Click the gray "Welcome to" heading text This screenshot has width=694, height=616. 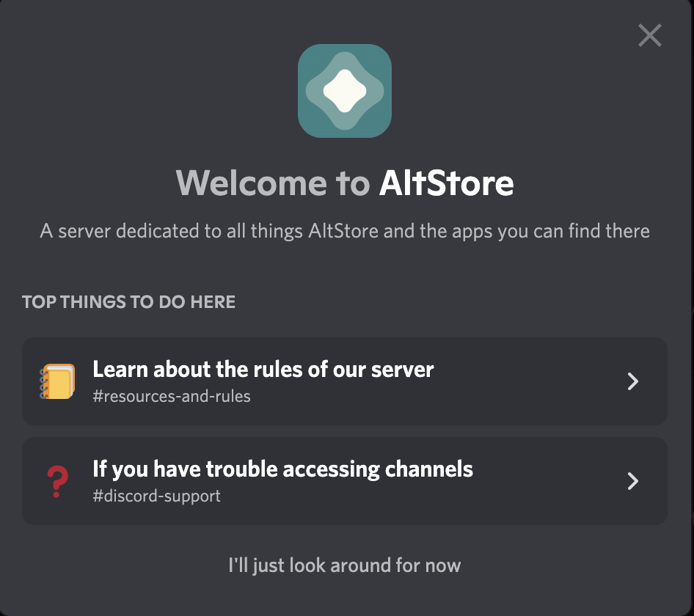click(272, 183)
